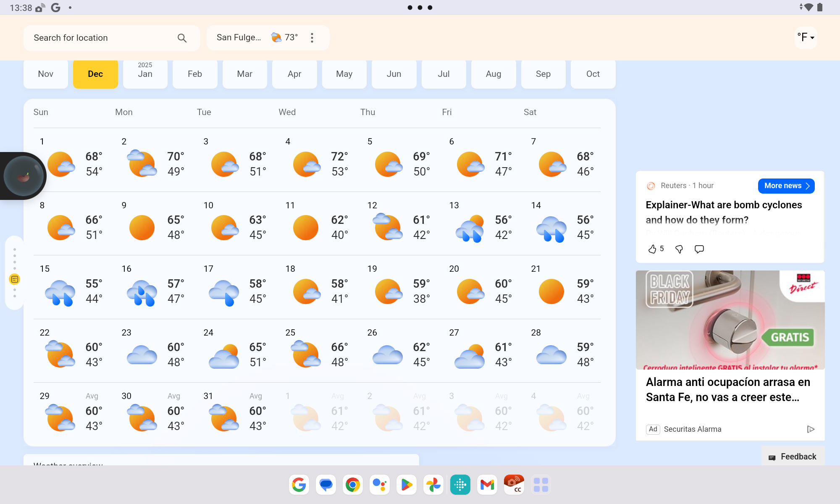Viewport: 840px width, 504px height.
Task: Click the weather icon beside 73°
Action: point(276,37)
